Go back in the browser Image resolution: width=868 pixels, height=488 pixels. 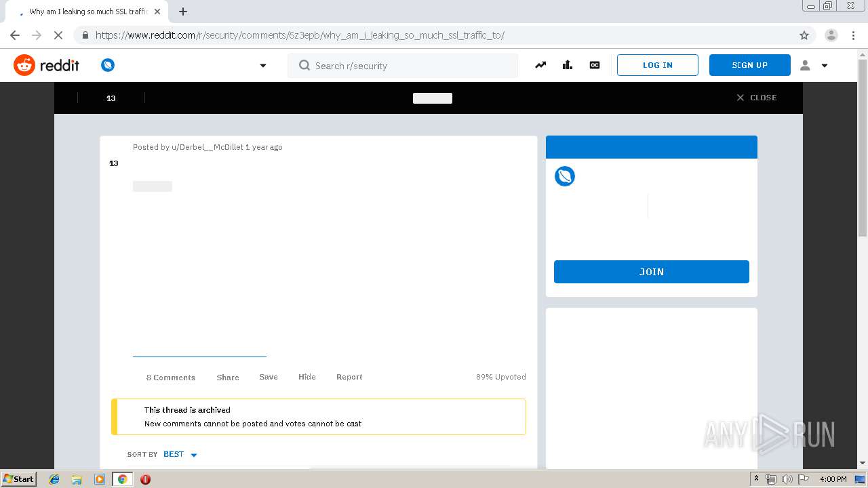15,35
